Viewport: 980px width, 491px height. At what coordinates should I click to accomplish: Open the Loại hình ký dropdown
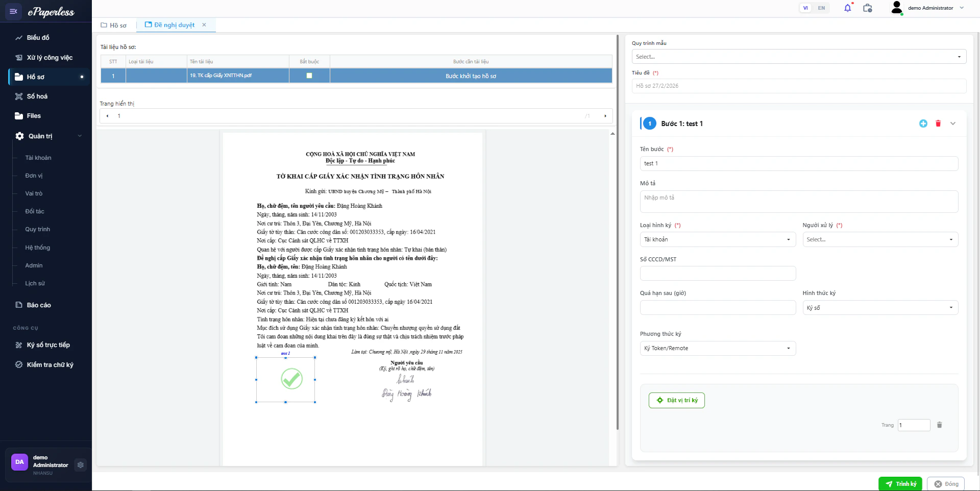click(x=718, y=239)
